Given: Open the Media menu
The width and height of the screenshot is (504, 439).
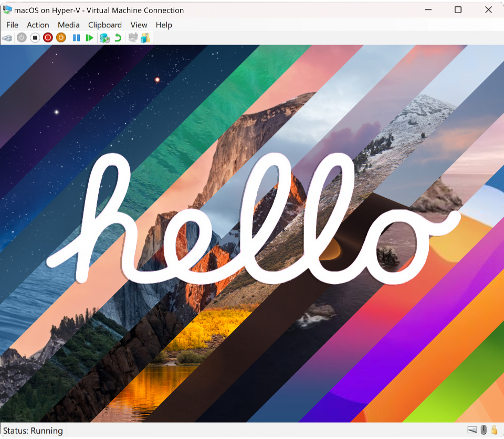Looking at the screenshot, I should [68, 25].
